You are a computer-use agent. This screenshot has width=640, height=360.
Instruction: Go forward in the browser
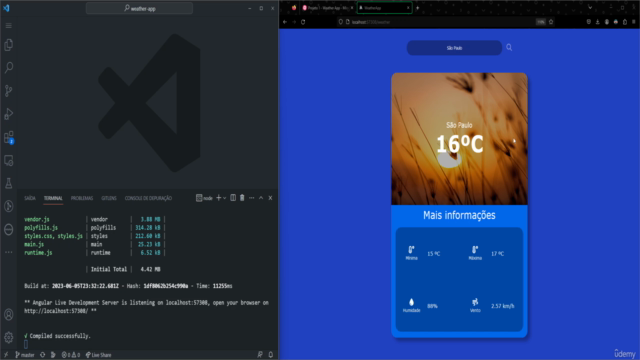pos(294,22)
